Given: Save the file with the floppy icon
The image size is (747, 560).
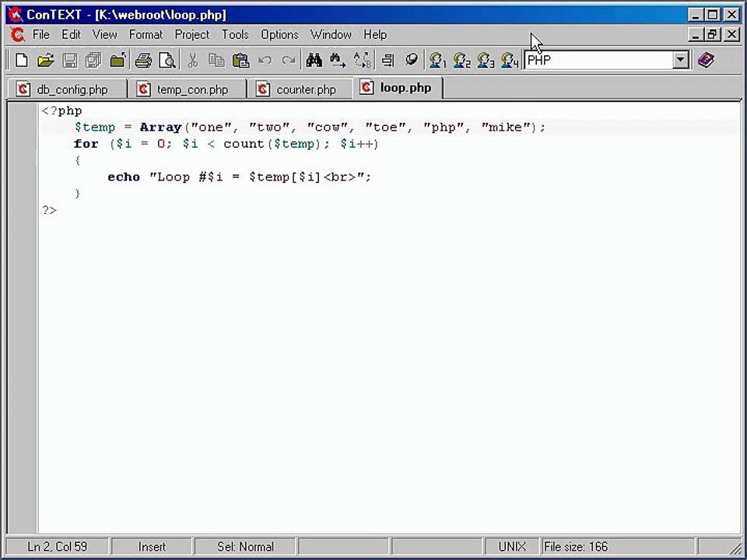Looking at the screenshot, I should click(70, 61).
